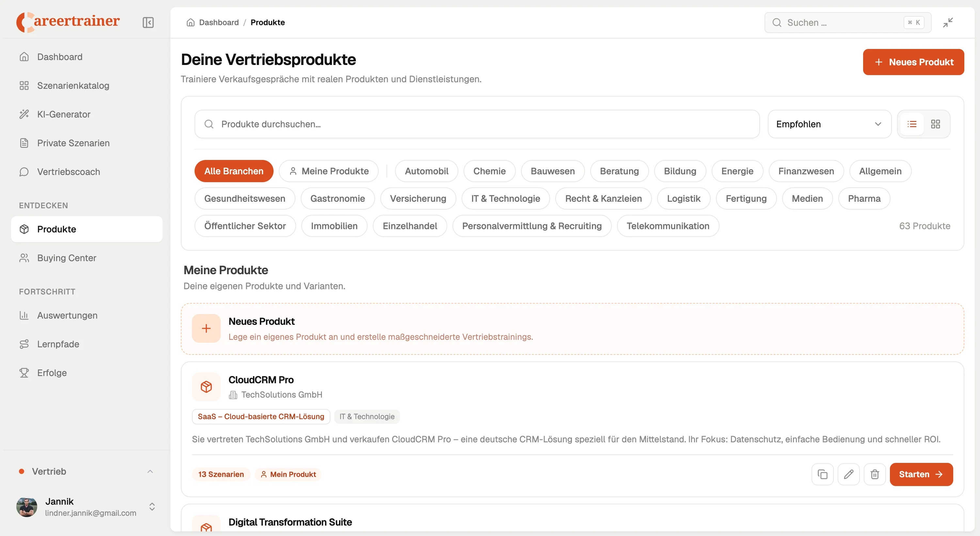Select the Alle Branchen filter

[234, 171]
